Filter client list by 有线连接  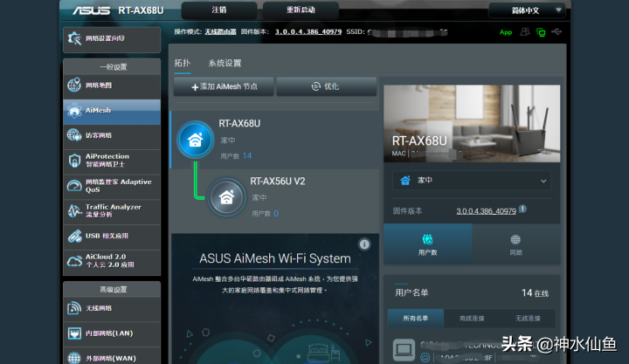[x=473, y=318]
